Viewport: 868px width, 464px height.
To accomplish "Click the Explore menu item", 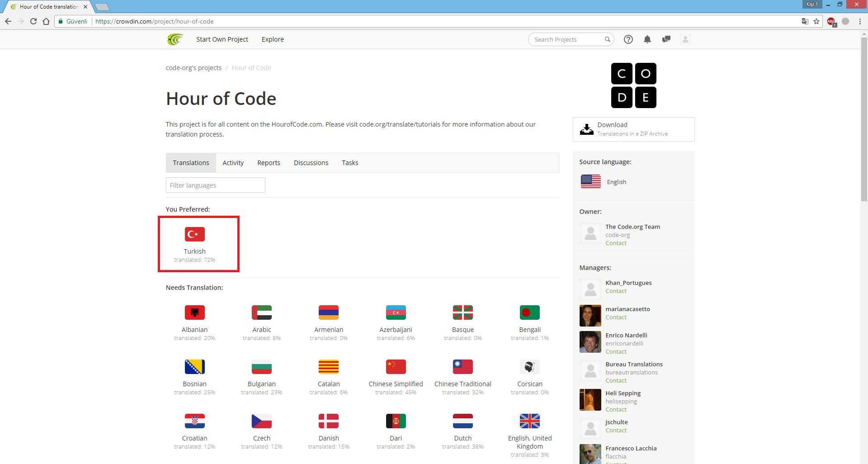I will coord(273,39).
